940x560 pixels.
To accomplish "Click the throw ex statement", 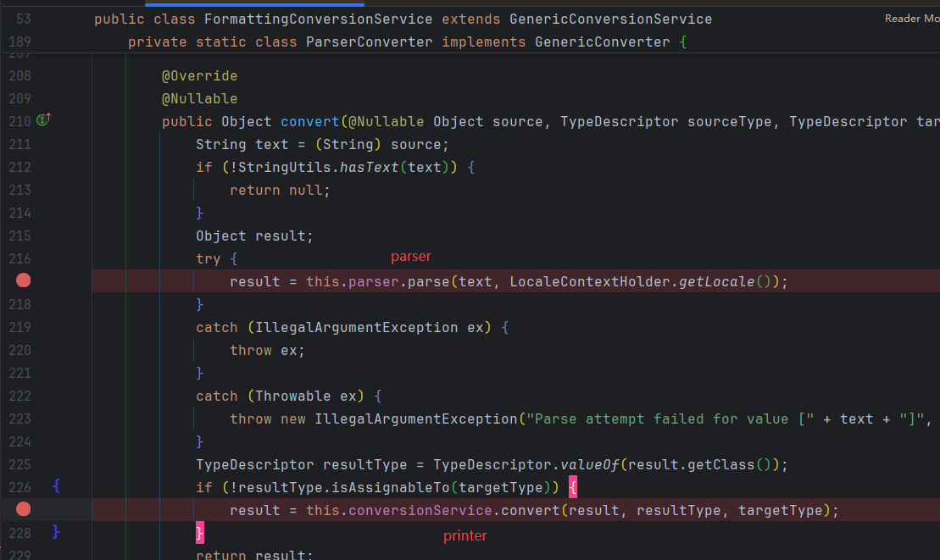I will point(267,351).
